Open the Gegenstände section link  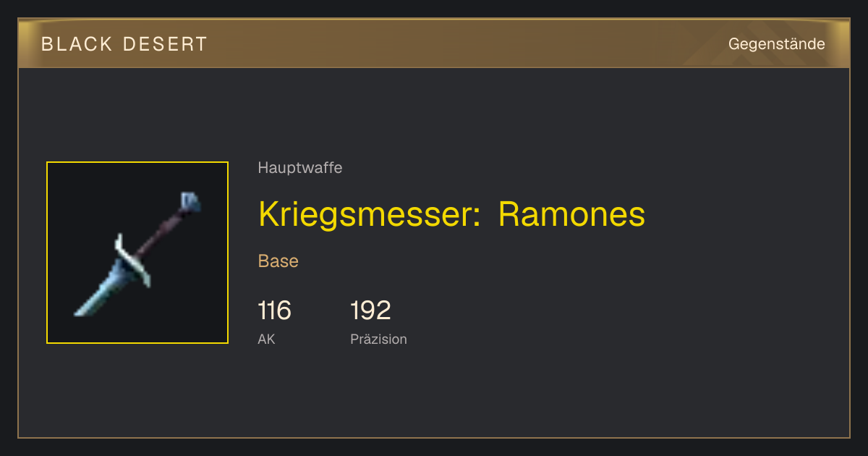coord(776,44)
